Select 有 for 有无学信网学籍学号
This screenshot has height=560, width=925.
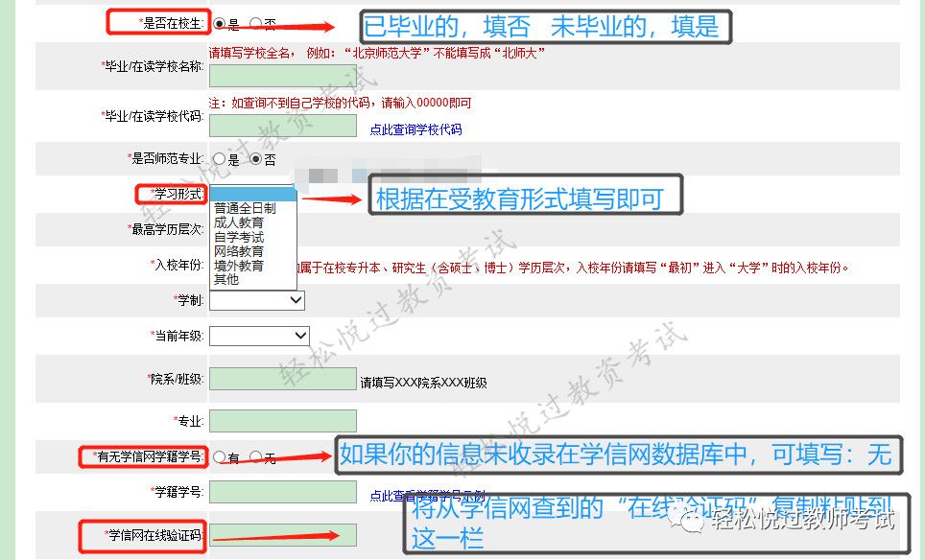(220, 456)
